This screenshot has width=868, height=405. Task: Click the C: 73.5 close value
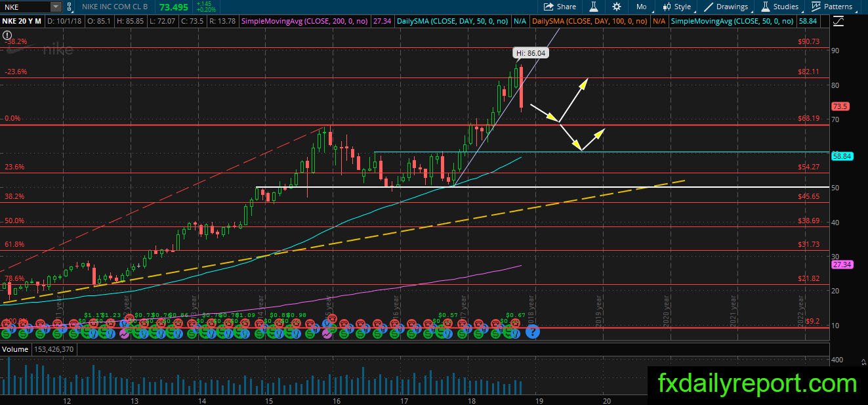192,22
